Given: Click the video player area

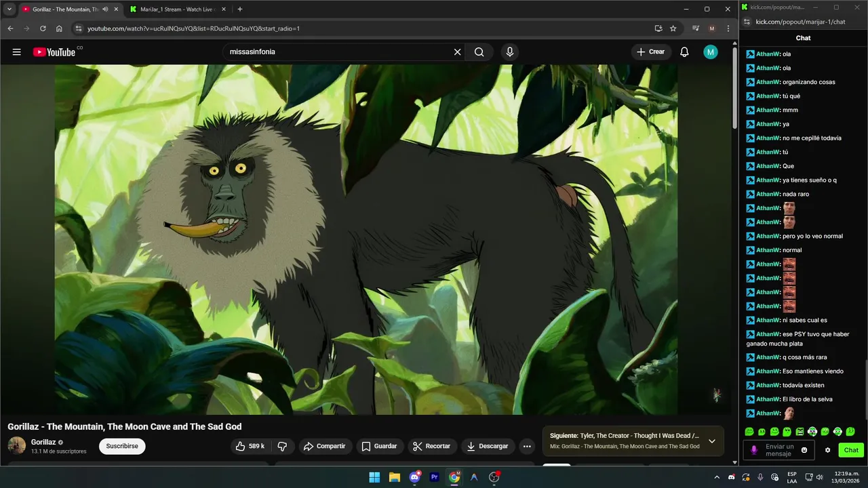Looking at the screenshot, I should tap(366, 239).
